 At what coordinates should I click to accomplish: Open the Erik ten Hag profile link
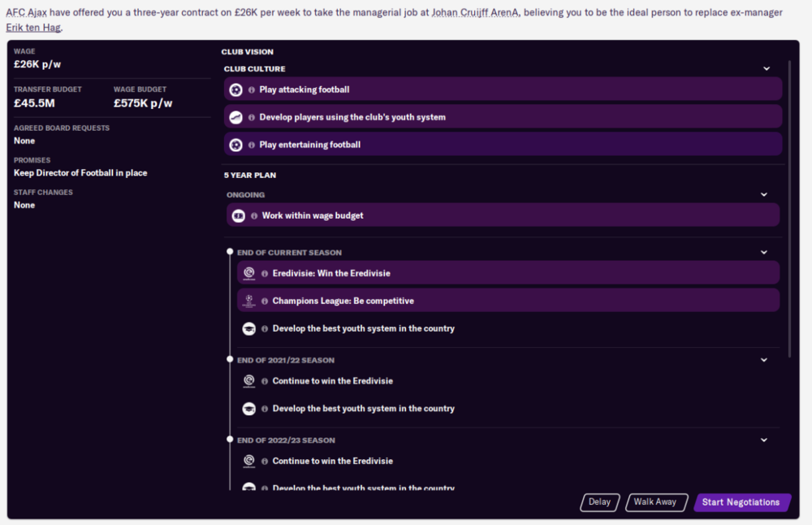click(x=33, y=28)
